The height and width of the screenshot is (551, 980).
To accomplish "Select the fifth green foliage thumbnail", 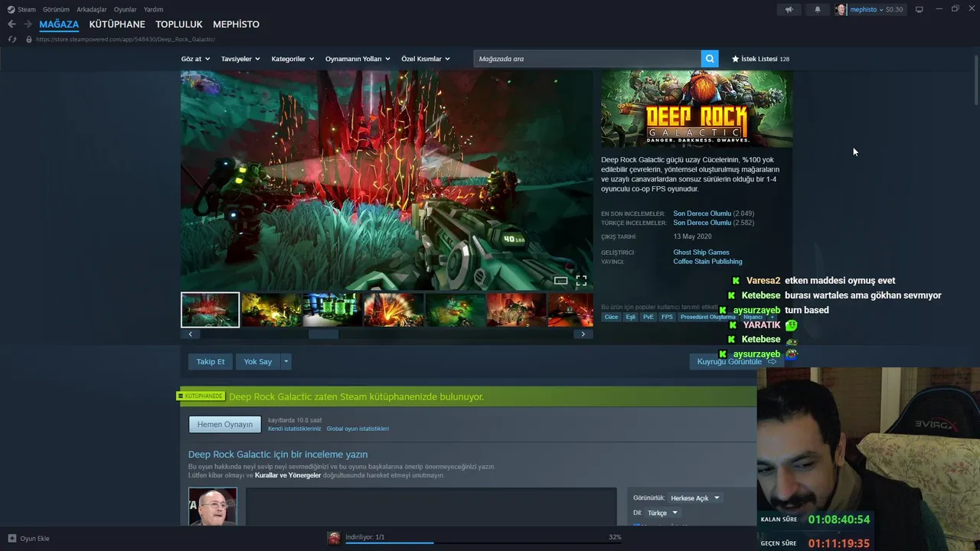I will coord(455,310).
